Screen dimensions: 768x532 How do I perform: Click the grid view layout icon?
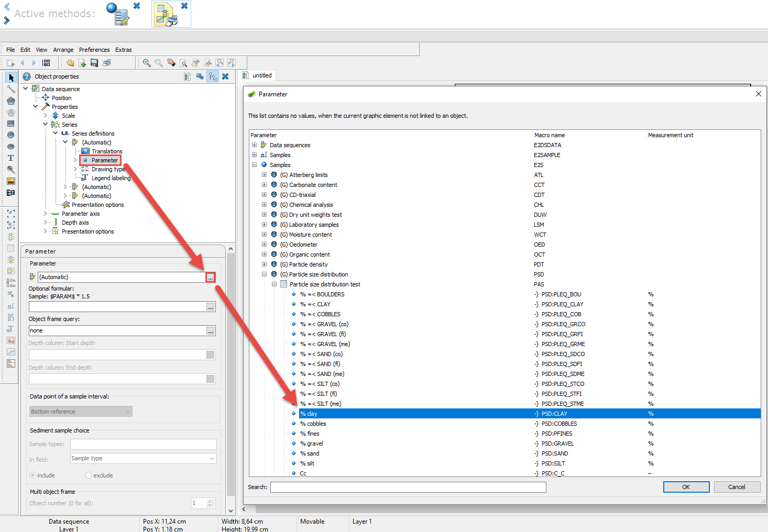click(46, 63)
